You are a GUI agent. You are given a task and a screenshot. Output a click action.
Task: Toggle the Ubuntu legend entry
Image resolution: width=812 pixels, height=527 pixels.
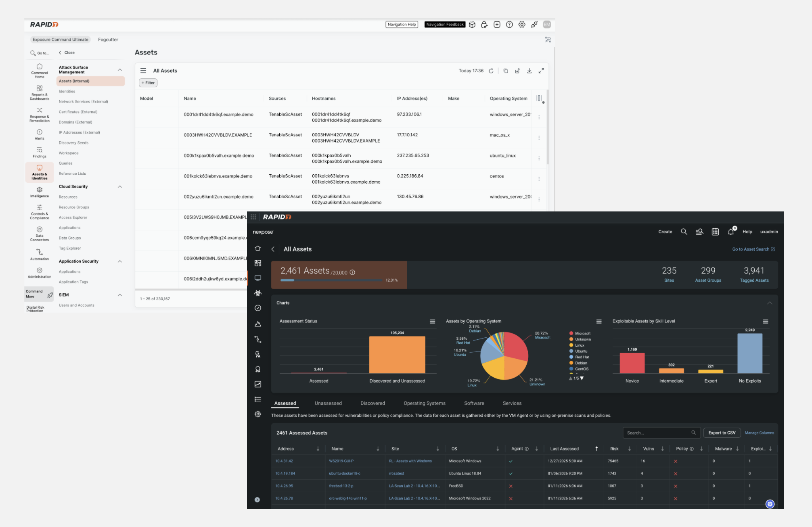(x=578, y=351)
